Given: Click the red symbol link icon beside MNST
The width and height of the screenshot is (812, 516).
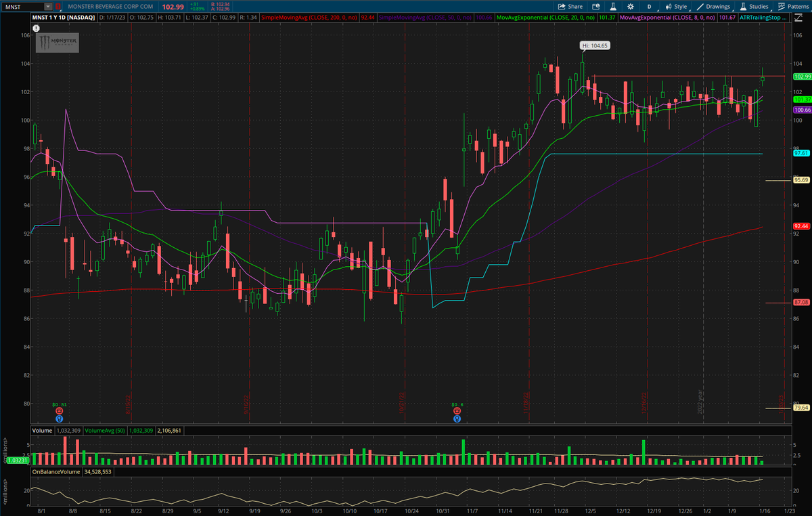Looking at the screenshot, I should click(58, 6).
